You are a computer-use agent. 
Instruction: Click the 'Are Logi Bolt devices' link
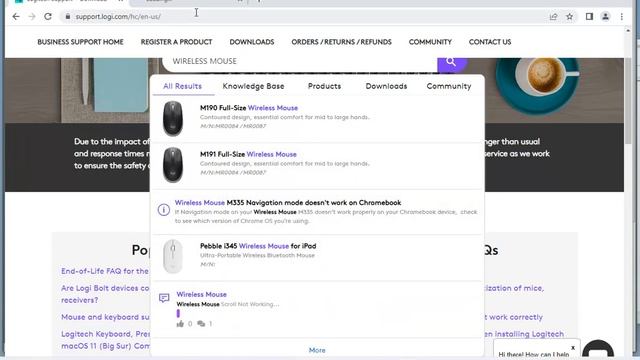pyautogui.click(x=105, y=288)
